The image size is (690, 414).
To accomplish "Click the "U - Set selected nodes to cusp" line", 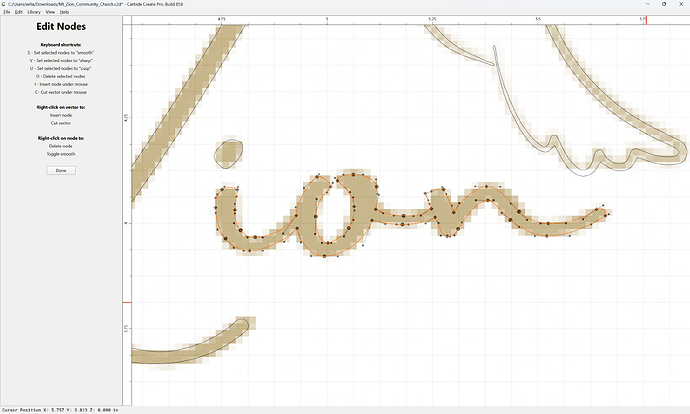I will [x=61, y=69].
